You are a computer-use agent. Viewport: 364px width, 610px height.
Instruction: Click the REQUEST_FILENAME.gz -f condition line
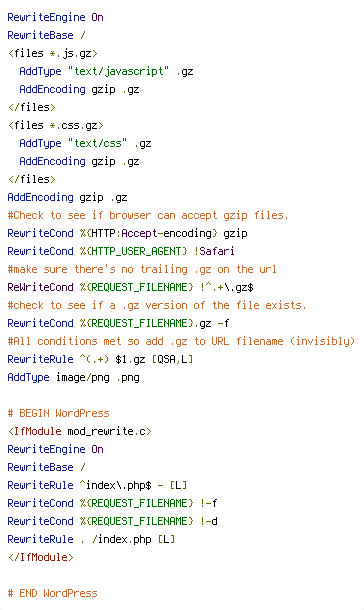[118, 323]
